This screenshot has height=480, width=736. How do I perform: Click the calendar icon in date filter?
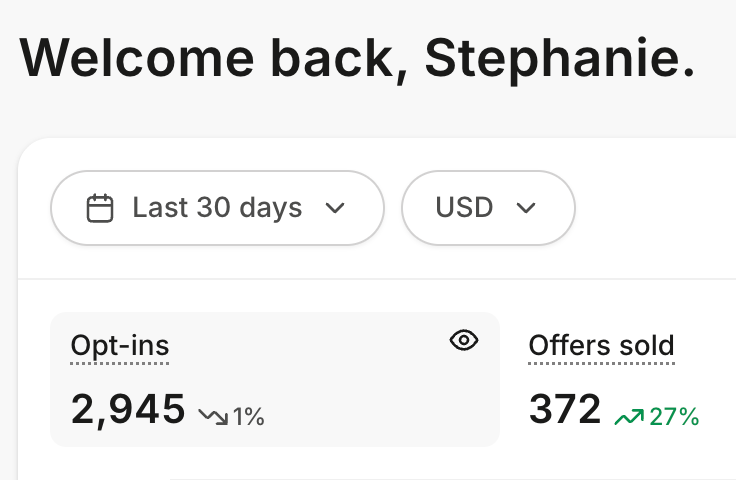100,208
